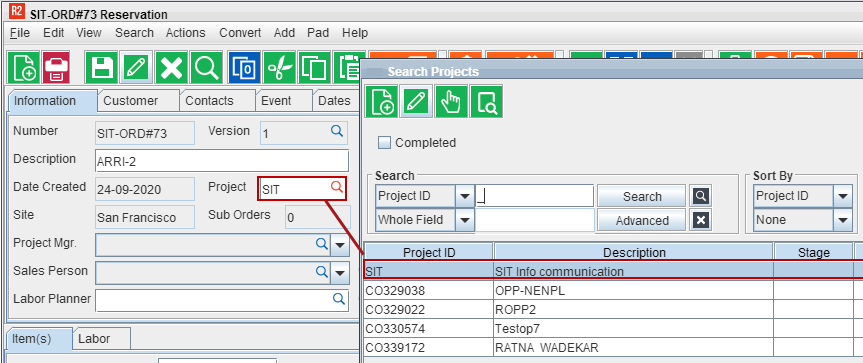Image resolution: width=863 pixels, height=363 pixels.
Task: Switch to the Labor tab
Action: [94, 339]
